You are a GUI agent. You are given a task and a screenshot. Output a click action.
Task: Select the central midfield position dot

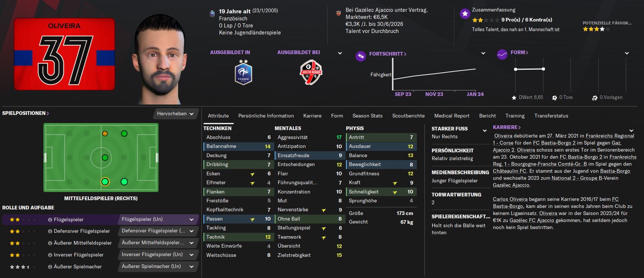tap(105, 158)
